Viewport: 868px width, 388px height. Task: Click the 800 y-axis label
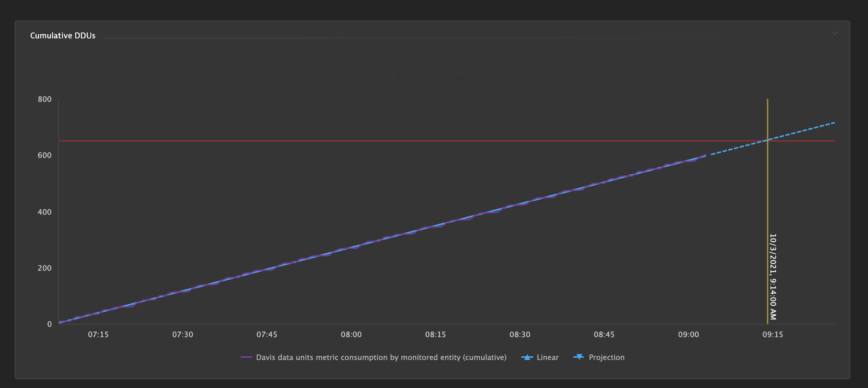tap(45, 99)
